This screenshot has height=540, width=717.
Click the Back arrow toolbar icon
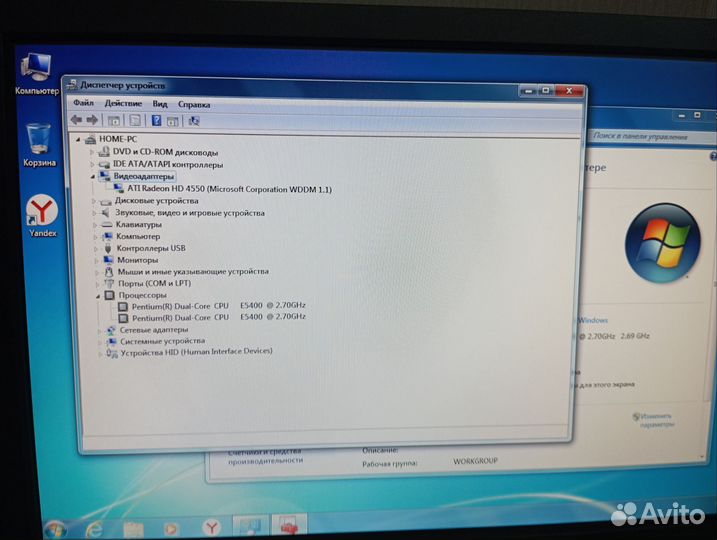pos(76,120)
